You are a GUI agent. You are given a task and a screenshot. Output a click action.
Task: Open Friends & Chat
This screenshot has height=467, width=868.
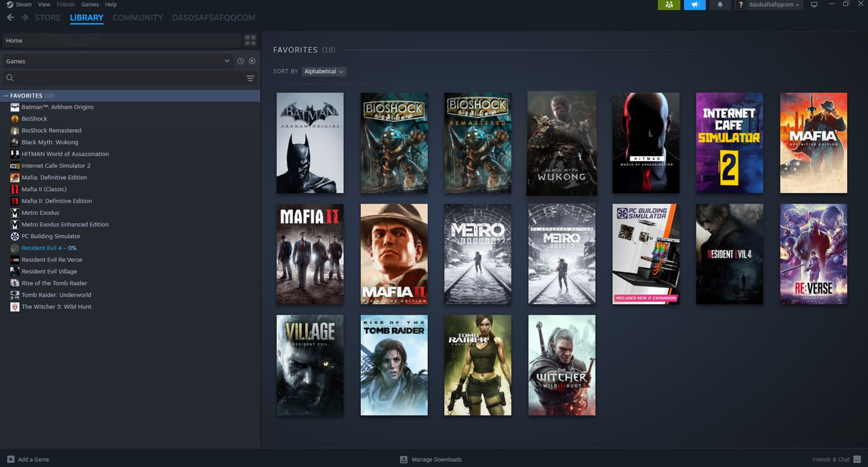coord(835,460)
